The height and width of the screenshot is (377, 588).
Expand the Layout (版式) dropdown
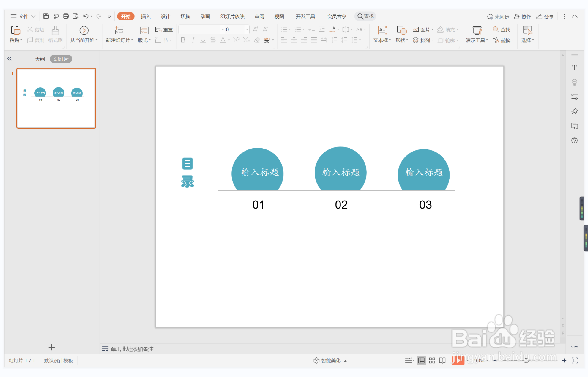click(144, 40)
